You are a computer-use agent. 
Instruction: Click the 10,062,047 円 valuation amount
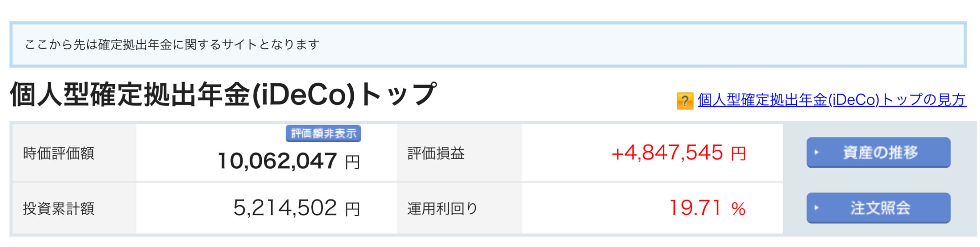point(289,160)
